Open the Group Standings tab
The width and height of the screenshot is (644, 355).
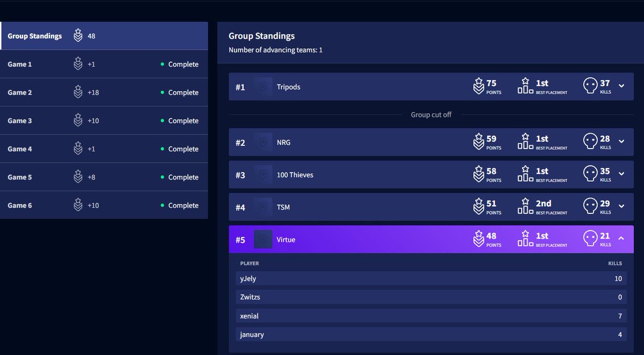point(104,36)
